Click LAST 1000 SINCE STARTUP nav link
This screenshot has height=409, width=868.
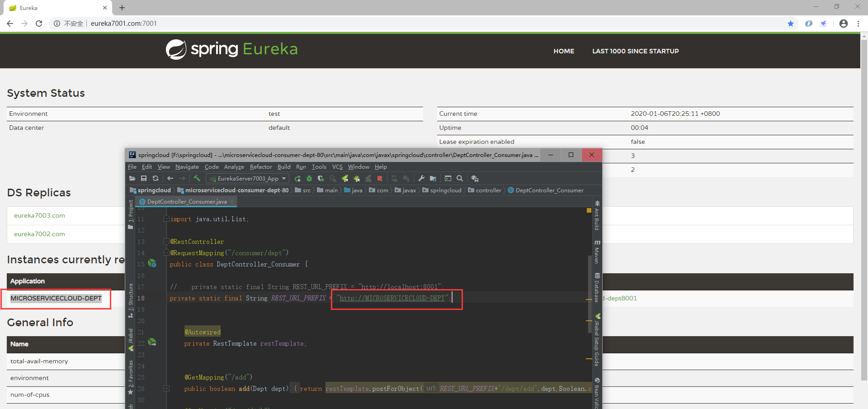pyautogui.click(x=635, y=51)
